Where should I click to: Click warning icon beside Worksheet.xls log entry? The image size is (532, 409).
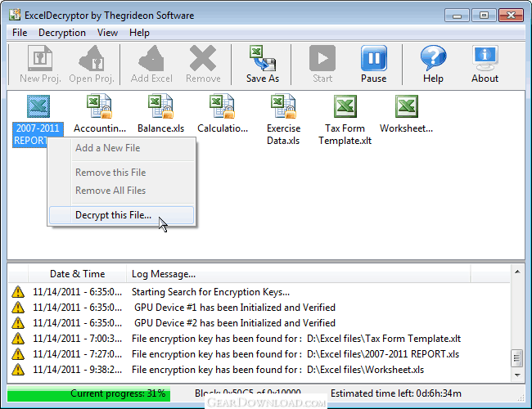point(18,370)
